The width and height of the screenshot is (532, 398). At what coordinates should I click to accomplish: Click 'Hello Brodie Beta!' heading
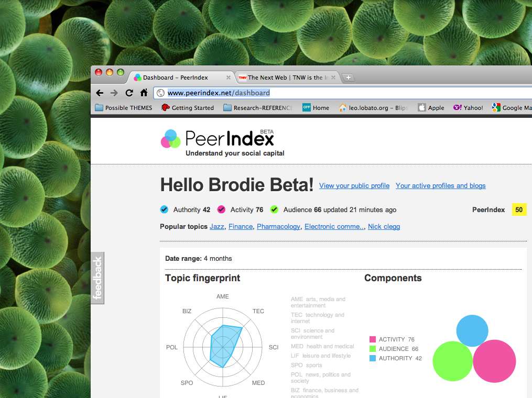[x=237, y=185]
